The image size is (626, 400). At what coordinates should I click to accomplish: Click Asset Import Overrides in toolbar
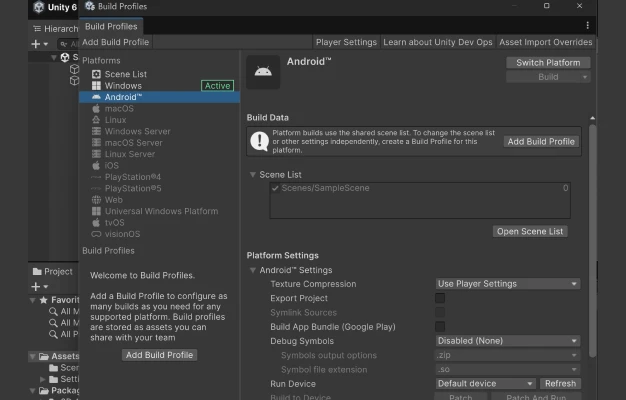(546, 42)
